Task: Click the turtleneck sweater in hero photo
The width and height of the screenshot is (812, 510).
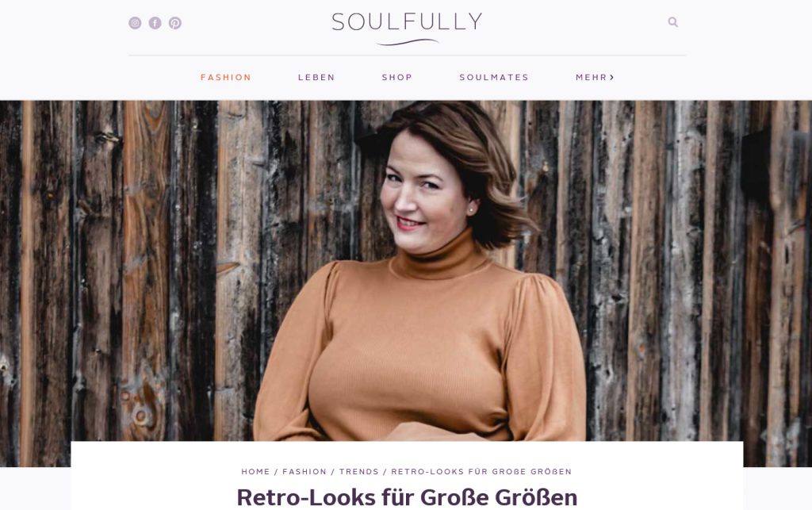Action: [419, 352]
